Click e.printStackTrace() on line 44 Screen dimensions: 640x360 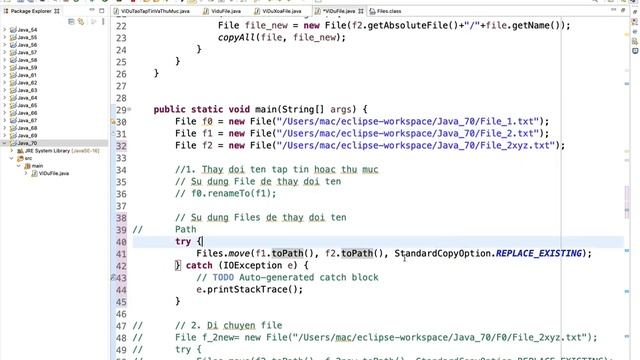(x=249, y=289)
